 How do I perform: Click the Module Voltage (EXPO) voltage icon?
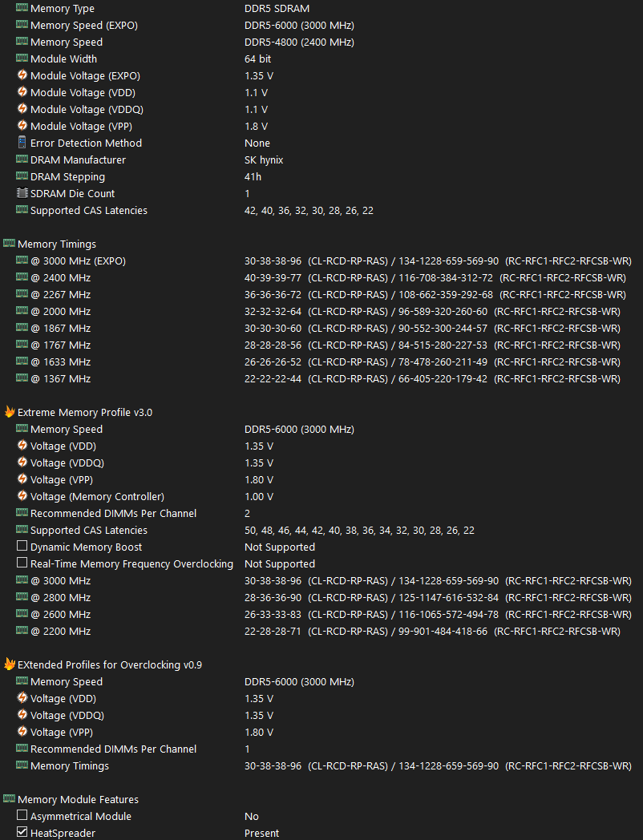click(22, 75)
